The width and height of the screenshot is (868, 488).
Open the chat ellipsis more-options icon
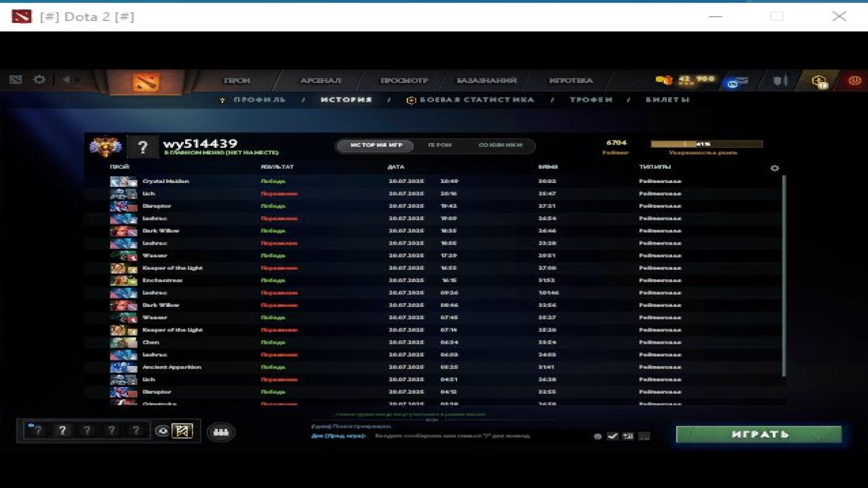[x=644, y=436]
